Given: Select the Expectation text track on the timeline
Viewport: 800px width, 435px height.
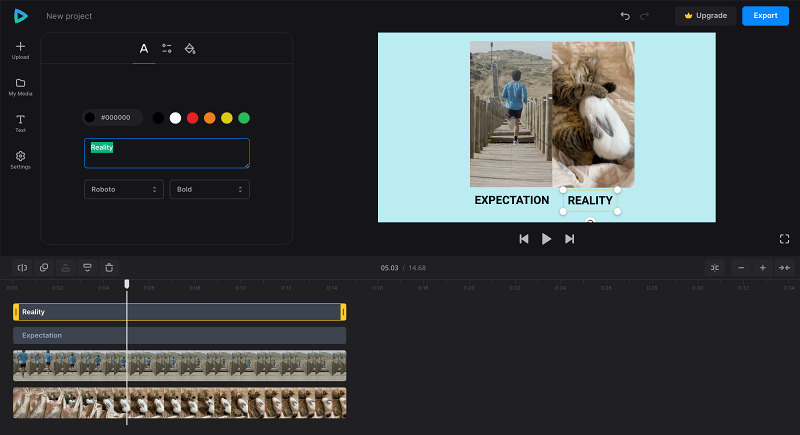Looking at the screenshot, I should [x=180, y=336].
